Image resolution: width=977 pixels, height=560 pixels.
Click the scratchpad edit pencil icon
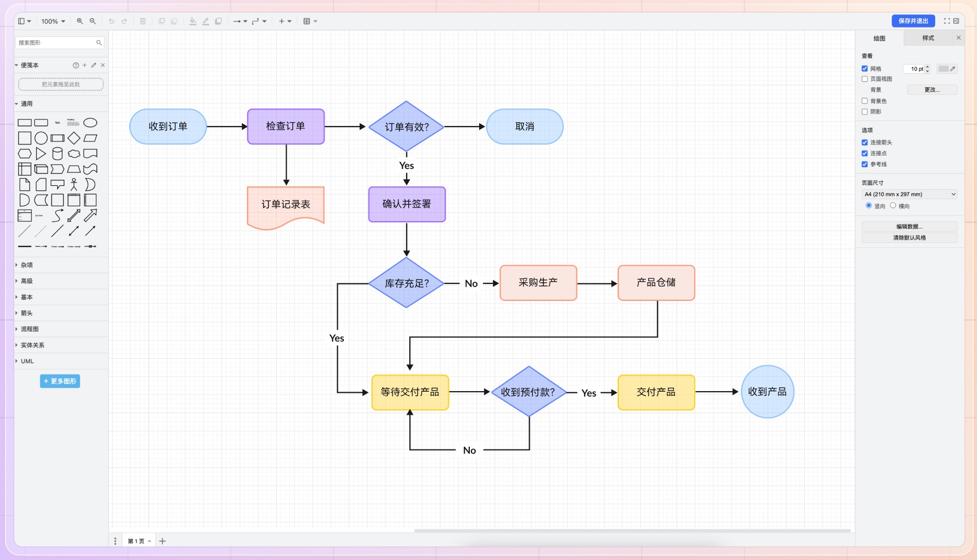94,65
